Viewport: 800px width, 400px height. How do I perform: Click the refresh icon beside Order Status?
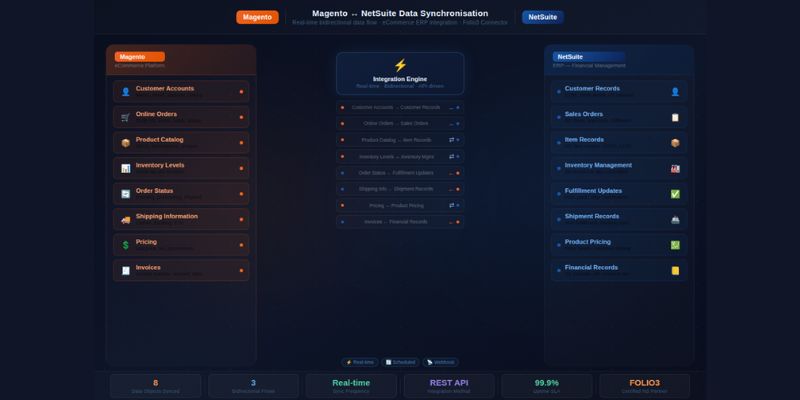tap(126, 194)
